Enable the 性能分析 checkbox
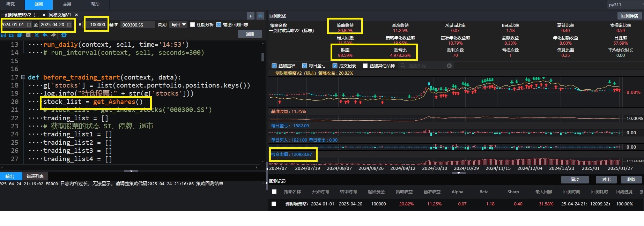This screenshot has width=644, height=226. [x=192, y=25]
